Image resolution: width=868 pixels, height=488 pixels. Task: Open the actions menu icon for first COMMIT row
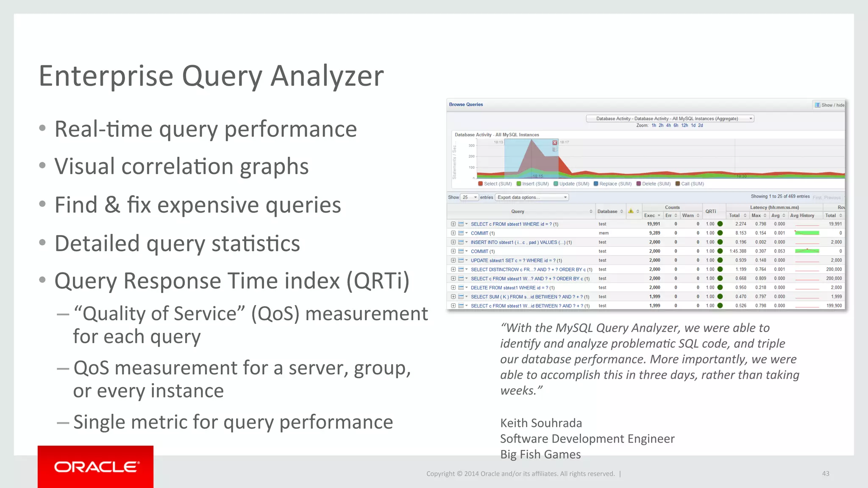click(x=461, y=233)
